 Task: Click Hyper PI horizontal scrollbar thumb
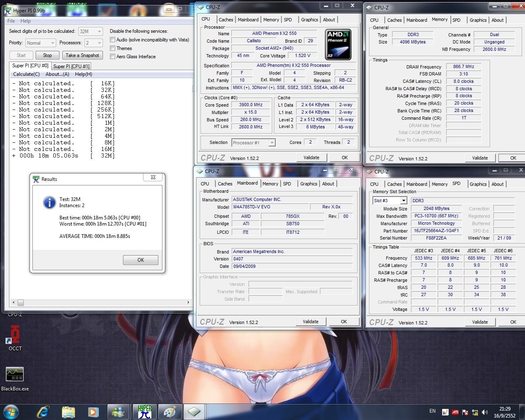[x=21, y=303]
